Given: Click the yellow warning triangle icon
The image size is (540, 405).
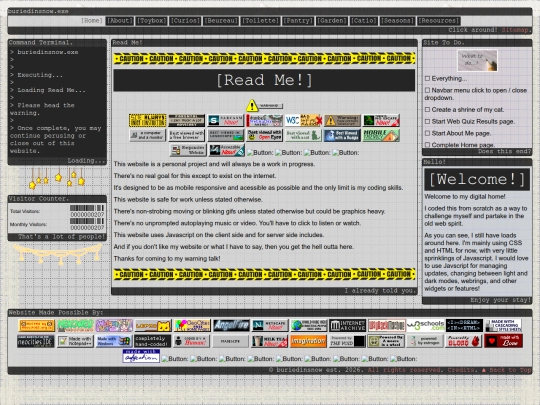Looking at the screenshot, I should coord(252,105).
